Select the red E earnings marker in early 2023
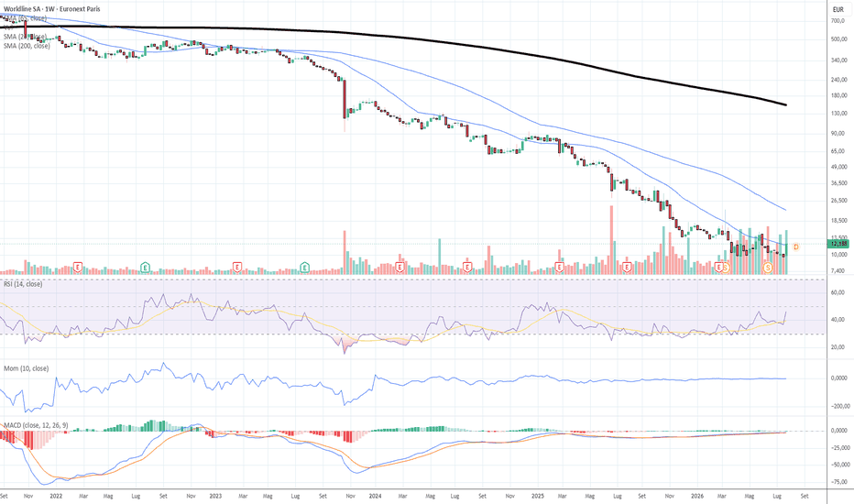Image resolution: width=854 pixels, height=504 pixels. (x=237, y=268)
